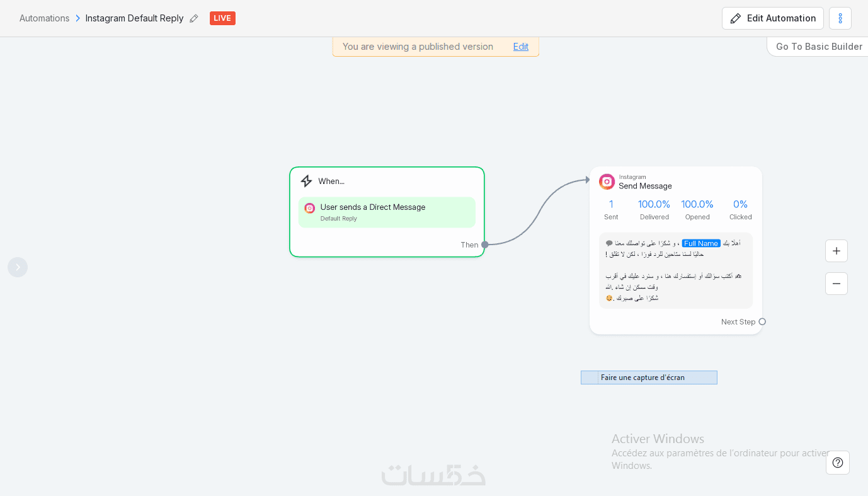The width and height of the screenshot is (868, 496).
Task: Click Instagram icon in Direct Message trigger
Action: pyautogui.click(x=309, y=208)
